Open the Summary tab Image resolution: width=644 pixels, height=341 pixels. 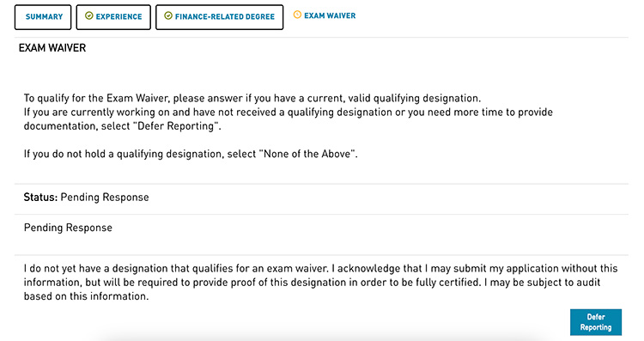[x=43, y=17]
